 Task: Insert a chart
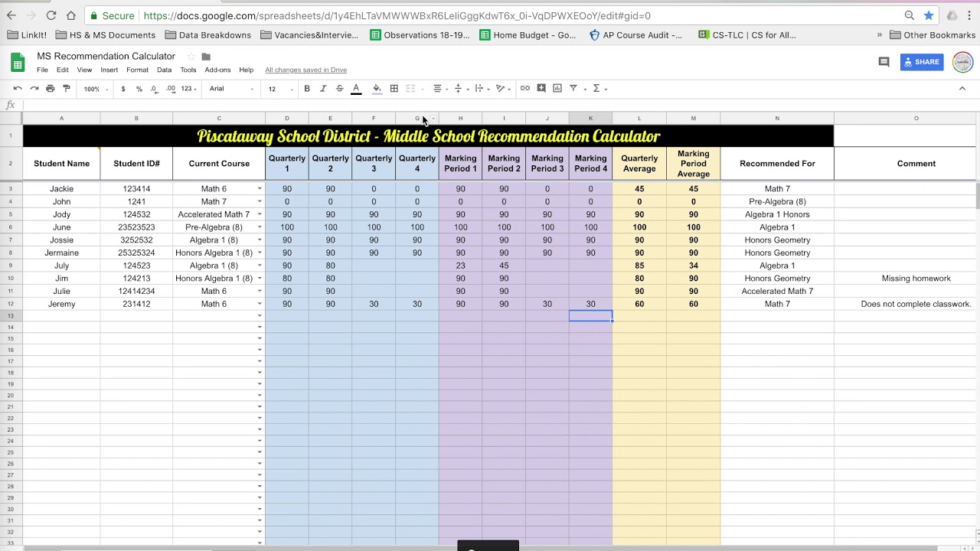click(x=557, y=89)
